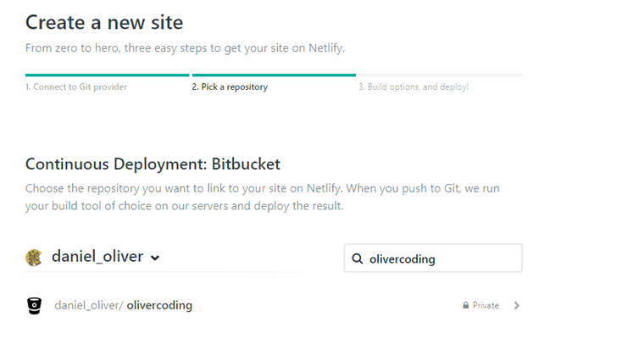Select step 3 Build options, and deploy!

(414, 86)
